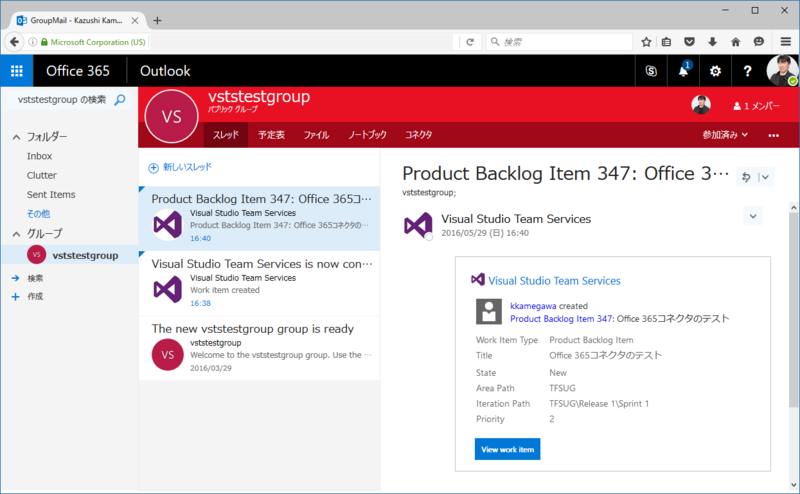Screen dimensions: 800x494
Task: Open Skype from the Office header
Action: pos(651,71)
